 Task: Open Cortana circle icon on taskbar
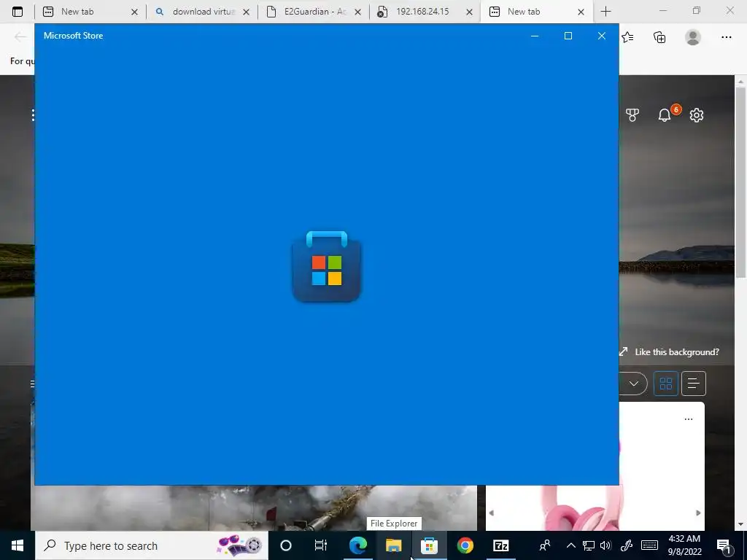(286, 545)
